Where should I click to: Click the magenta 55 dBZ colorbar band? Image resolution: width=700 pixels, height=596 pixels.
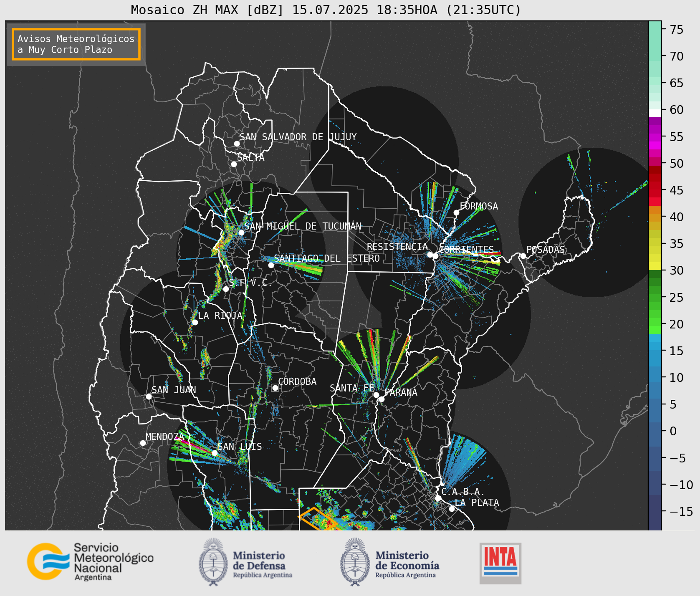point(655,137)
